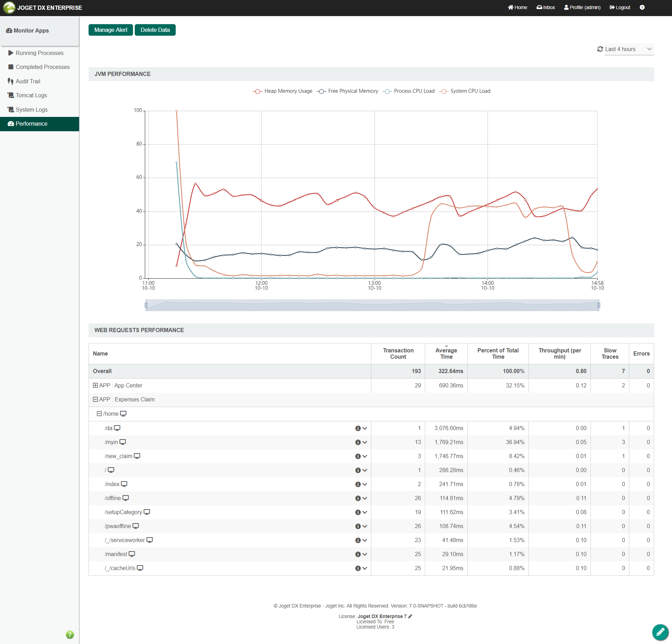This screenshot has height=644, width=672.
Task: Click the info icon in top navigation
Action: [x=642, y=7]
